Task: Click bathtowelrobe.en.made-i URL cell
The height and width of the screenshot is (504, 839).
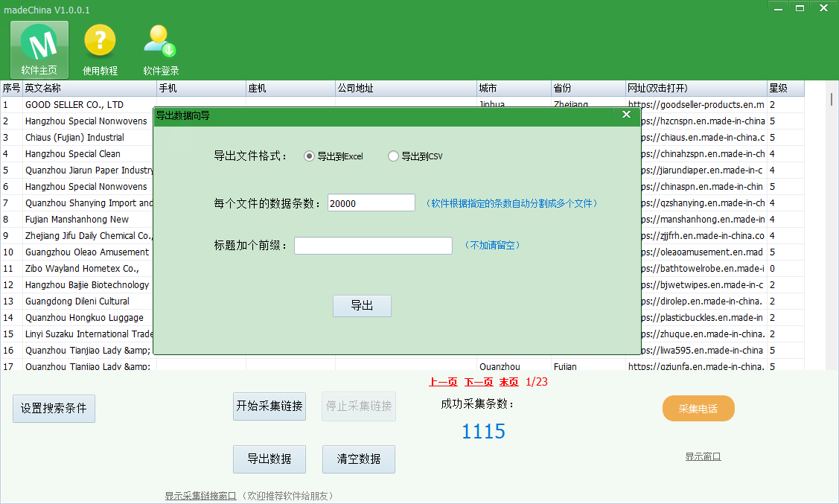Action: click(704, 269)
